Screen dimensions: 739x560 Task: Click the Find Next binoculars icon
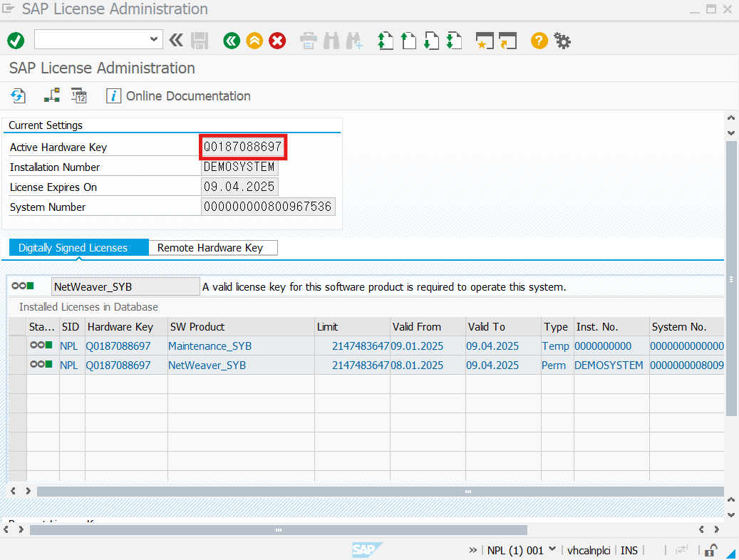click(x=354, y=41)
